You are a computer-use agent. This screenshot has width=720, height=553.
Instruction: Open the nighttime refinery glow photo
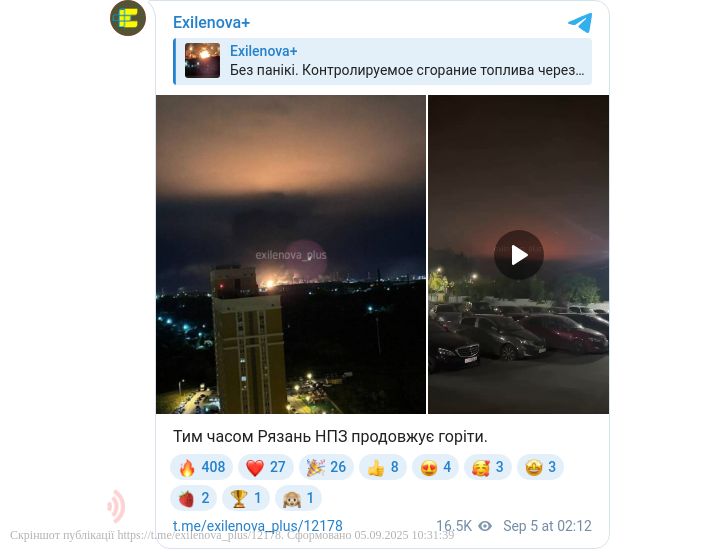point(291,254)
